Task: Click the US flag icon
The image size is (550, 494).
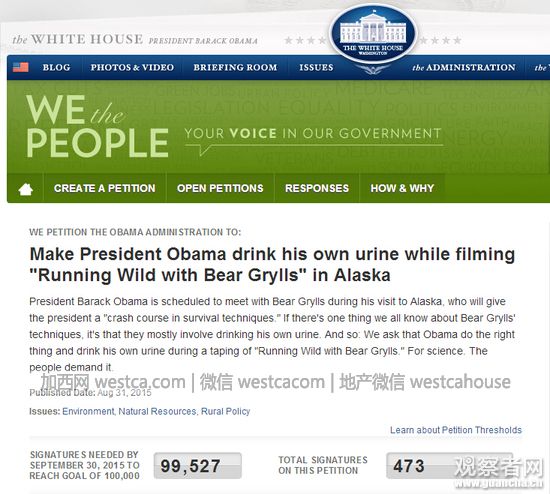Action: (20, 67)
